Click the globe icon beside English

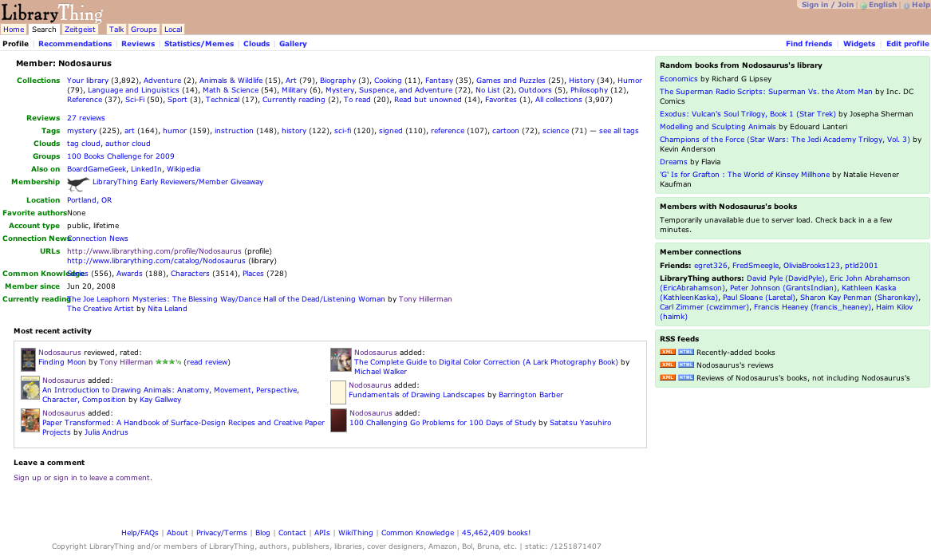pyautogui.click(x=864, y=6)
